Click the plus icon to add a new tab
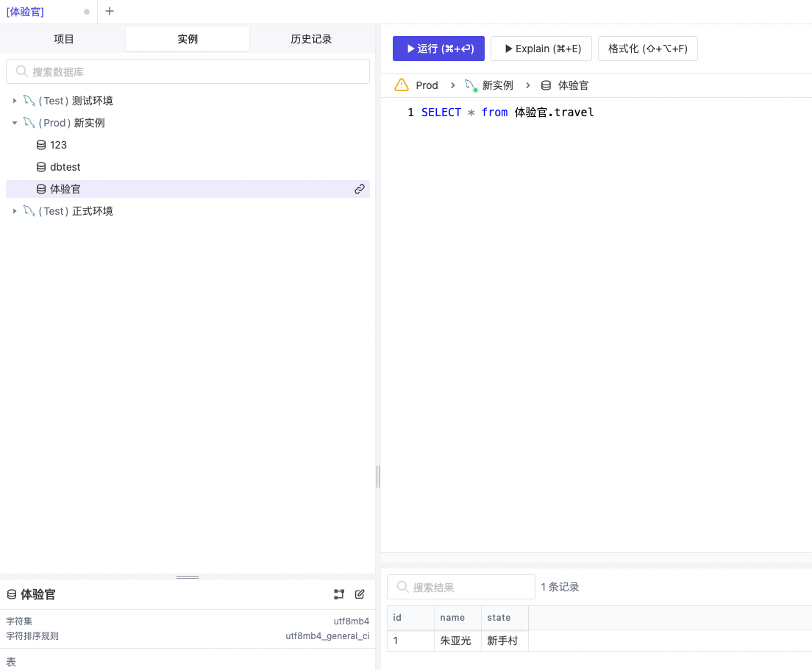Screen dimensions: 812x670 tap(110, 12)
